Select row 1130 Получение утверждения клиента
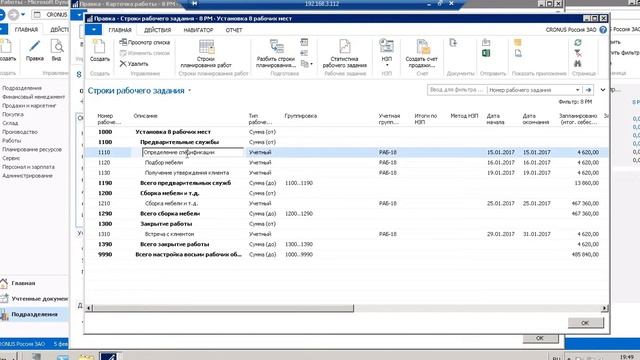640x360 pixels. (346, 173)
